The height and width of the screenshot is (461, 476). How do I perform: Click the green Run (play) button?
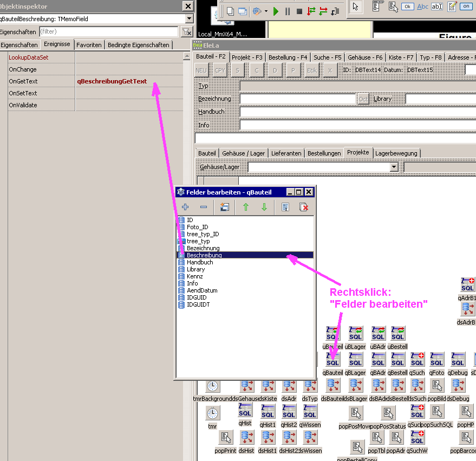pos(276,11)
